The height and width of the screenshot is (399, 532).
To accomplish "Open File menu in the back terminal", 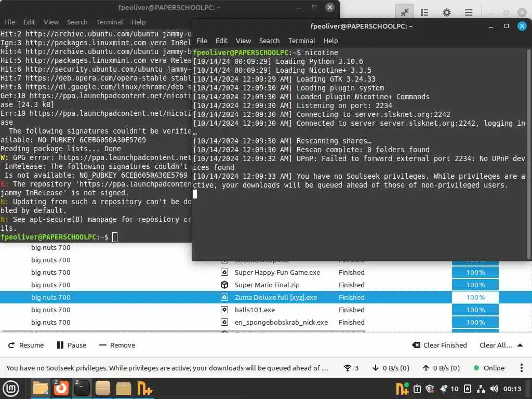I will pos(9,22).
